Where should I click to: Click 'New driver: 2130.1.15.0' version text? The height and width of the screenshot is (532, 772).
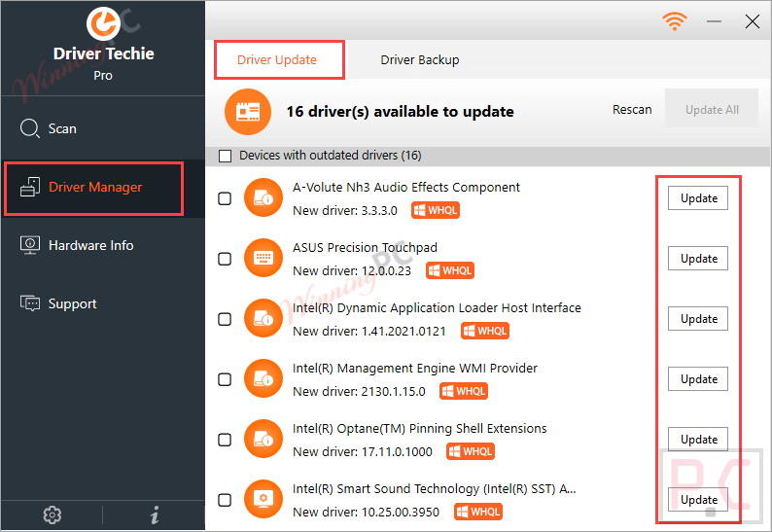pyautogui.click(x=359, y=392)
